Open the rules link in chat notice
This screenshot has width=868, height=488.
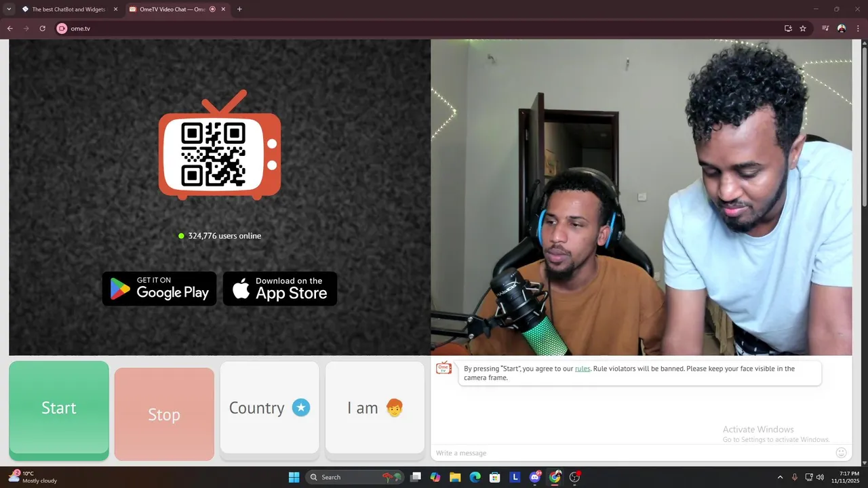[x=583, y=369]
